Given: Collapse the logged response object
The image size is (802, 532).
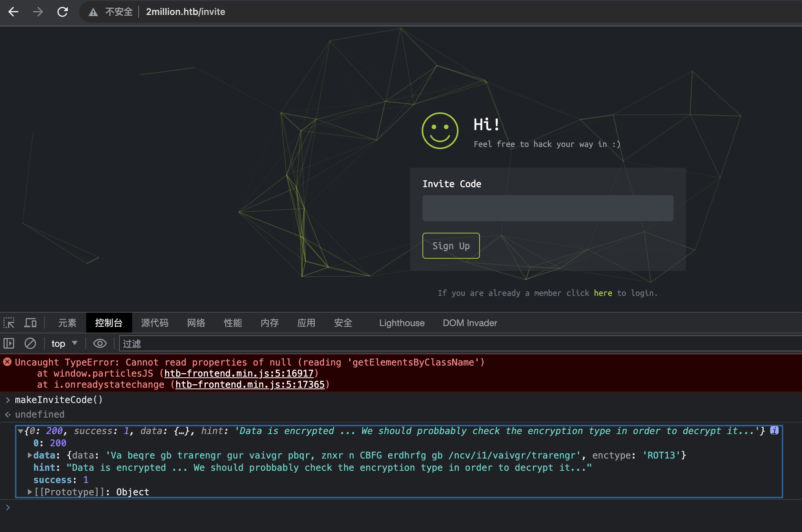Looking at the screenshot, I should [x=20, y=431].
